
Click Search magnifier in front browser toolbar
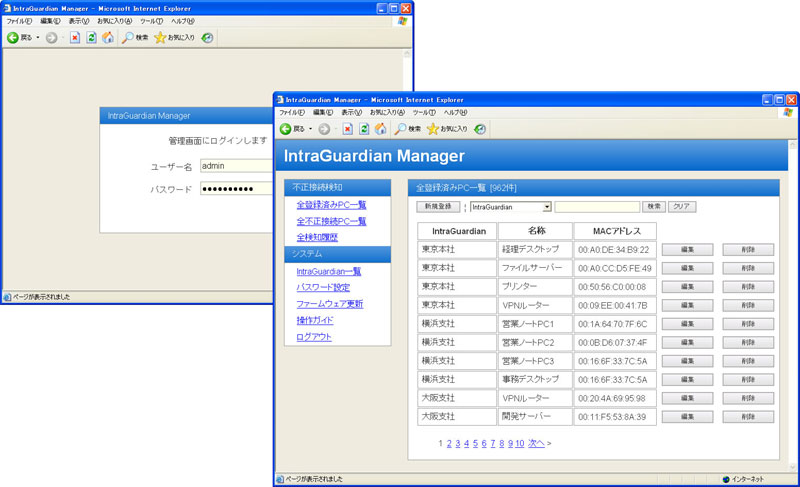(401, 129)
